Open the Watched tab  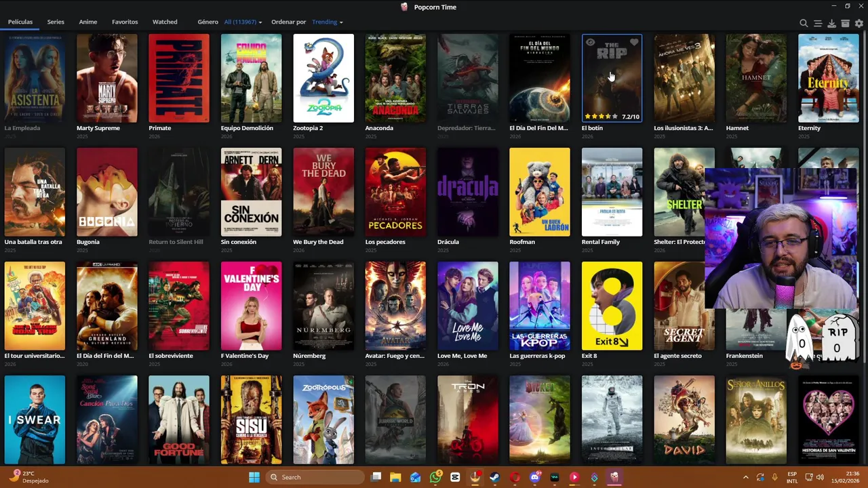[x=165, y=22]
